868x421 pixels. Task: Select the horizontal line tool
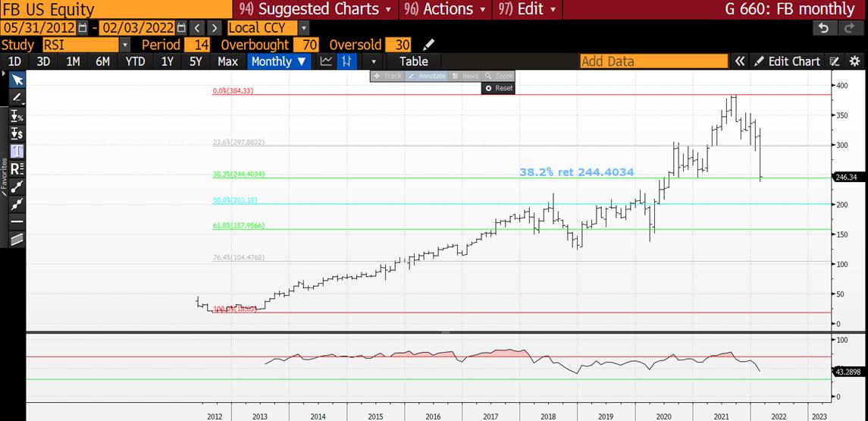click(x=17, y=221)
